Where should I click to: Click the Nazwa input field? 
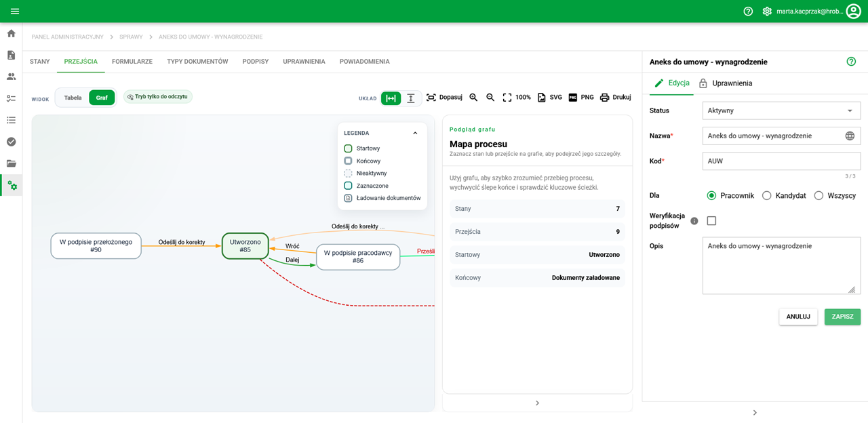[x=773, y=136]
